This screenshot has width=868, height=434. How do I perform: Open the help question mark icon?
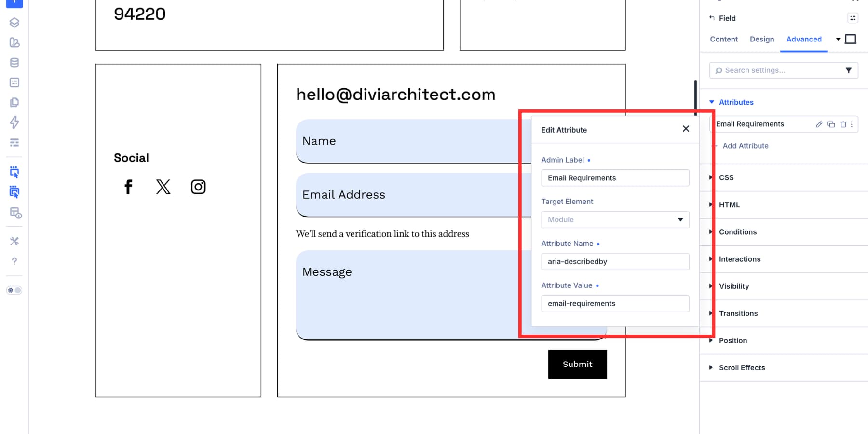coord(14,261)
